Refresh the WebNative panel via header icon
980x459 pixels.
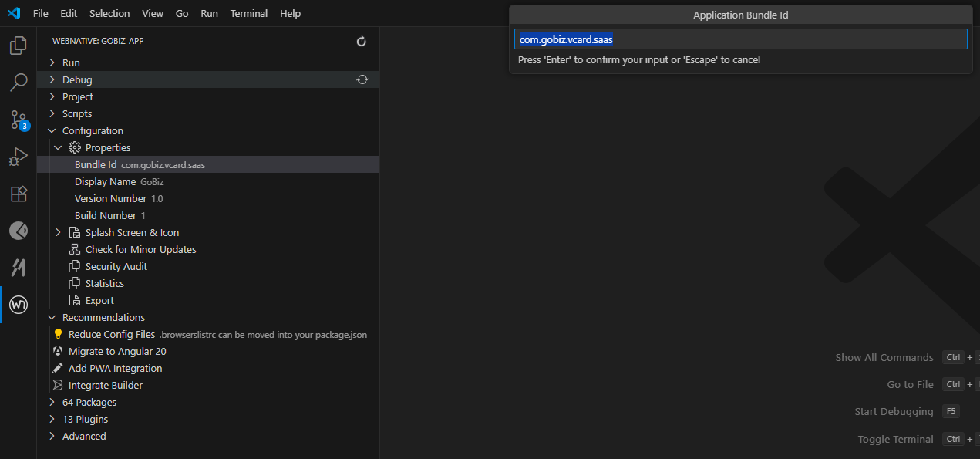pos(362,42)
